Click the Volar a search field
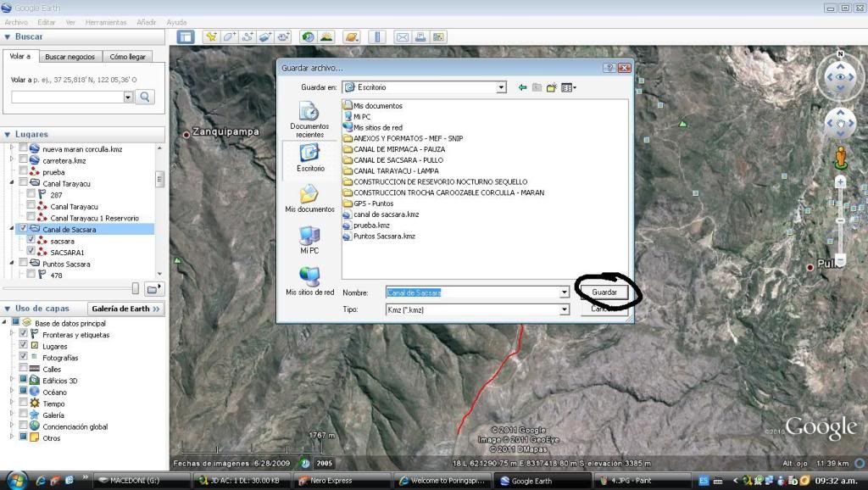868x490 pixels. pyautogui.click(x=67, y=97)
